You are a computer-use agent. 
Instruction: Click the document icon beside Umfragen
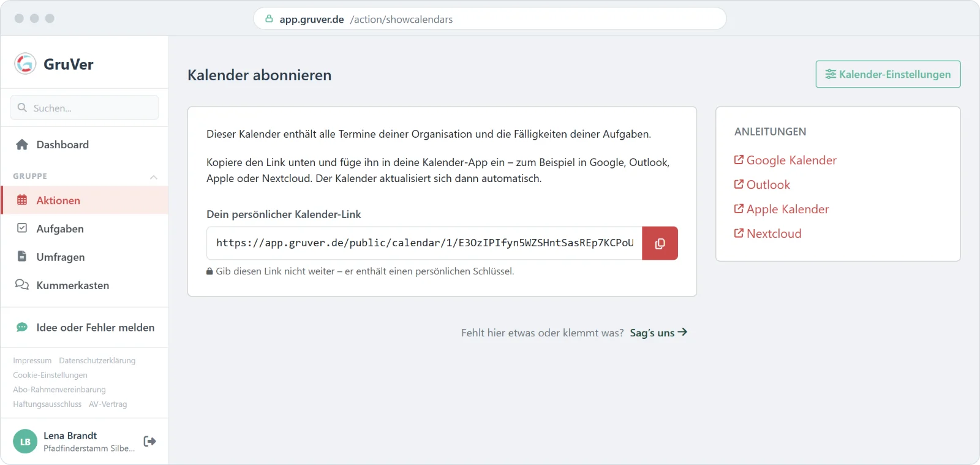22,256
